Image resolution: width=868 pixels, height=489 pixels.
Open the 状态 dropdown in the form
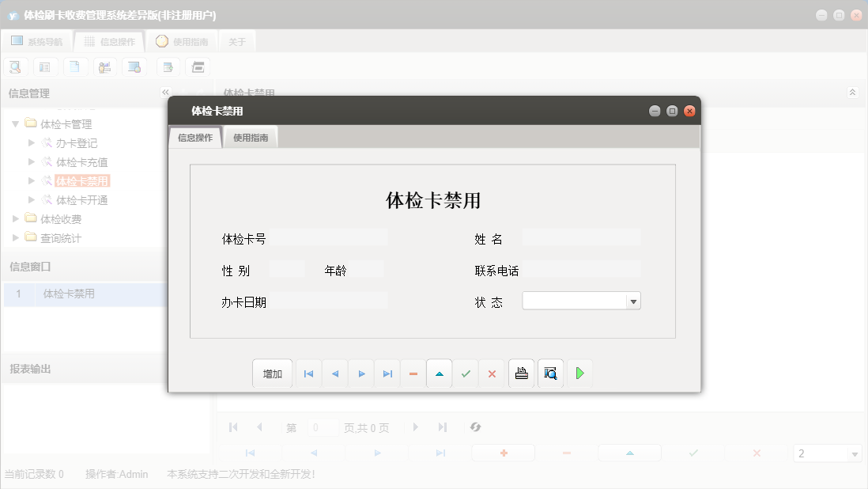[x=632, y=301]
